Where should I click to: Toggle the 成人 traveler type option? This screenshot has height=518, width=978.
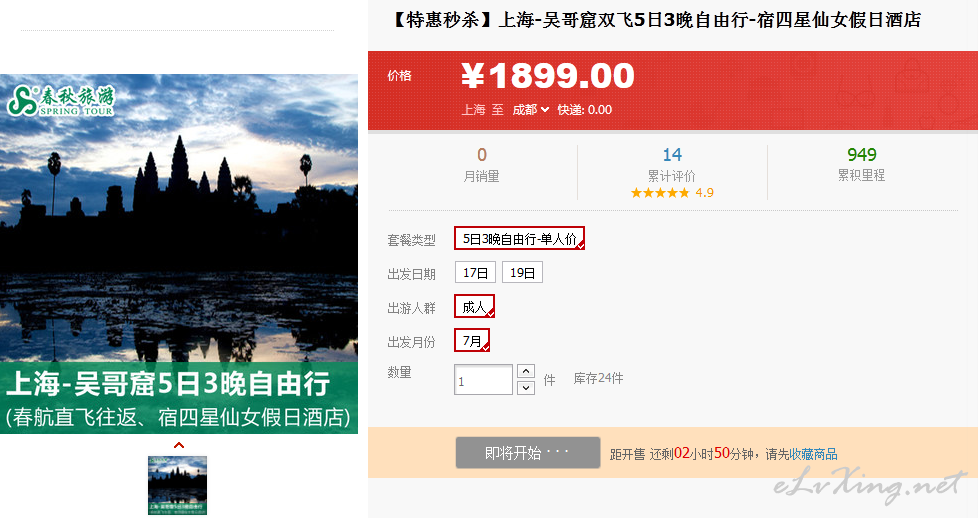474,307
